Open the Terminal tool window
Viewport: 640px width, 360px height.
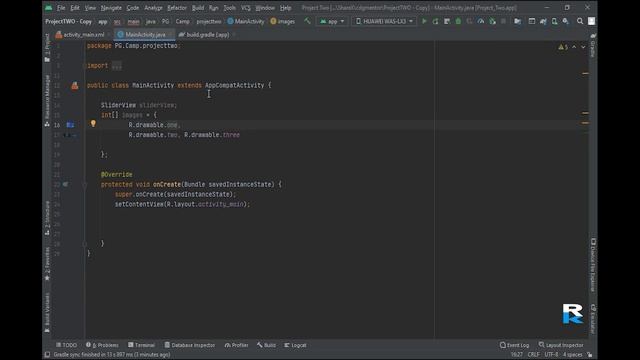(141, 345)
